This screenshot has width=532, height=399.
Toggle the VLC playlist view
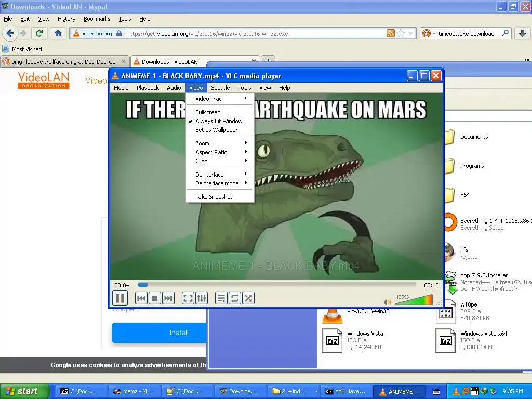tap(221, 298)
